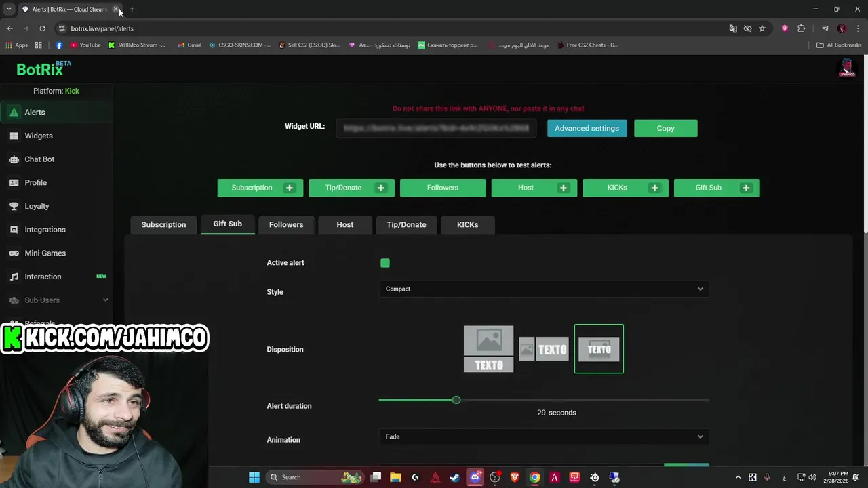
Task: Test the Followers alert button
Action: 443,188
